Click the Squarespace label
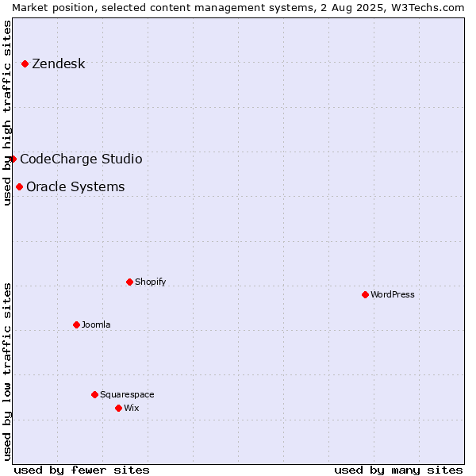Viewport: 476px width, 476px height. click(127, 394)
